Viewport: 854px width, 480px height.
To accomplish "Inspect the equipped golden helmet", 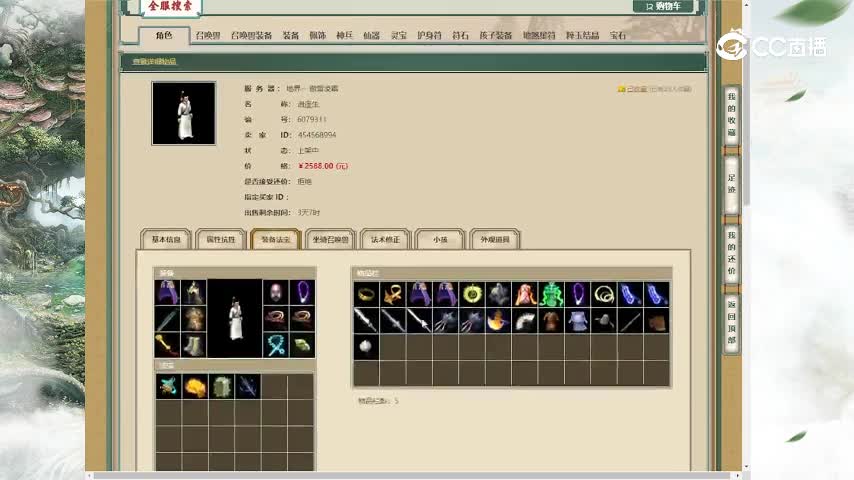I will tap(193, 293).
